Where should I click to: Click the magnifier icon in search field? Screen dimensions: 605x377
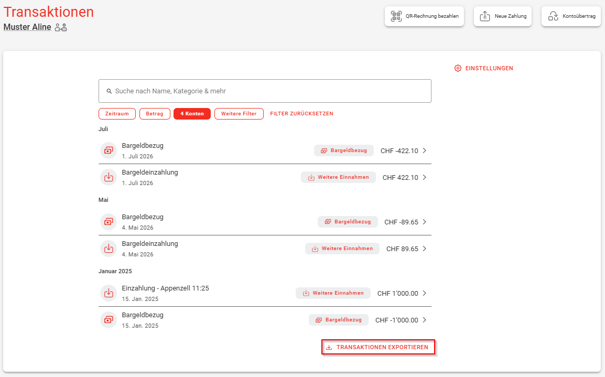click(109, 91)
